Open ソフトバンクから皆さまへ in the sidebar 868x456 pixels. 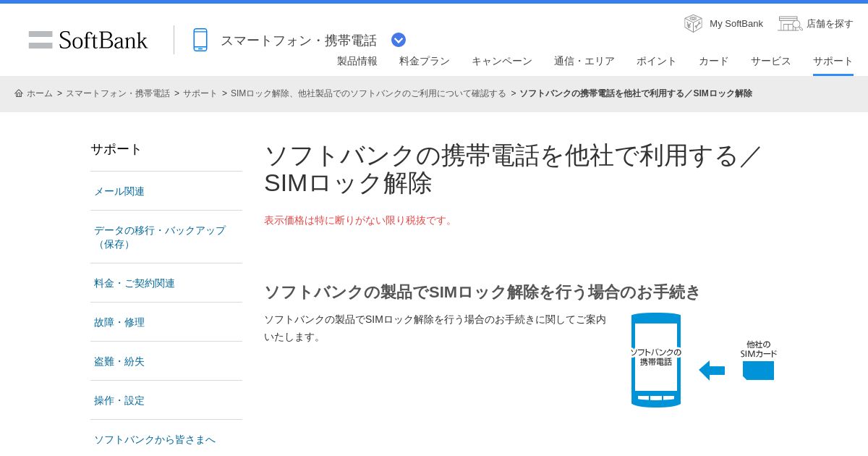coord(155,439)
